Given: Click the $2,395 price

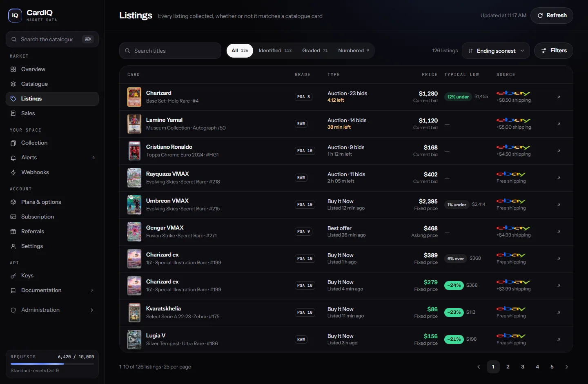Looking at the screenshot, I should 428,201.
